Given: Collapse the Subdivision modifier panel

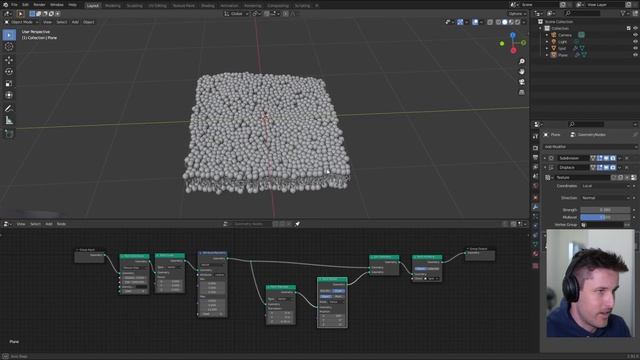Looking at the screenshot, I should pos(545,158).
